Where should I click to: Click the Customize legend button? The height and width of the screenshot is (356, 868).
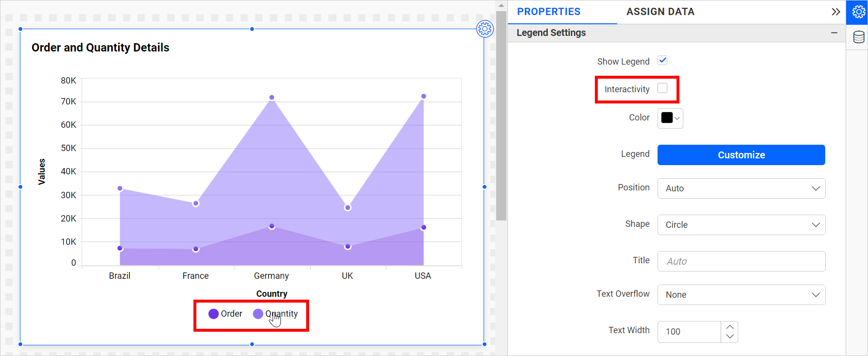(741, 155)
